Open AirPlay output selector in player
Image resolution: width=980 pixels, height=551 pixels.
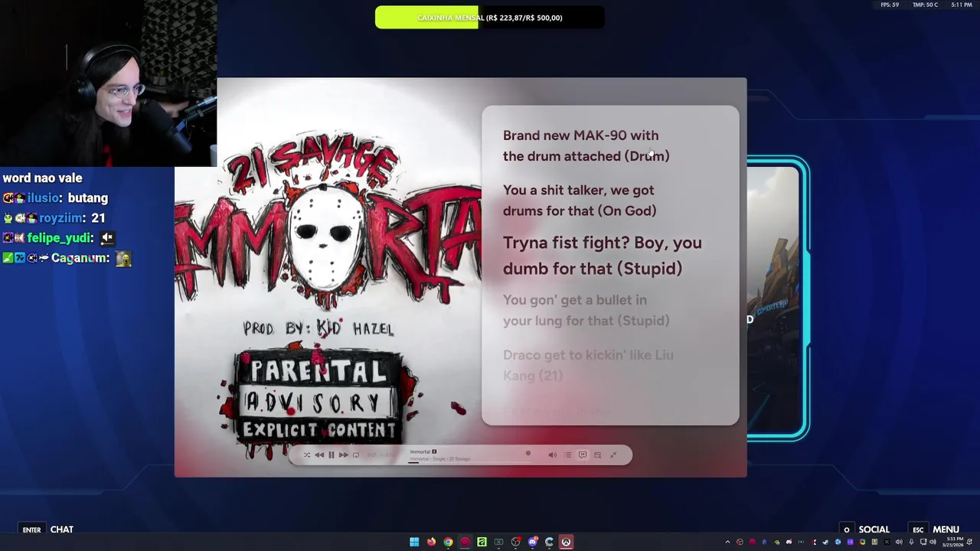(356, 455)
